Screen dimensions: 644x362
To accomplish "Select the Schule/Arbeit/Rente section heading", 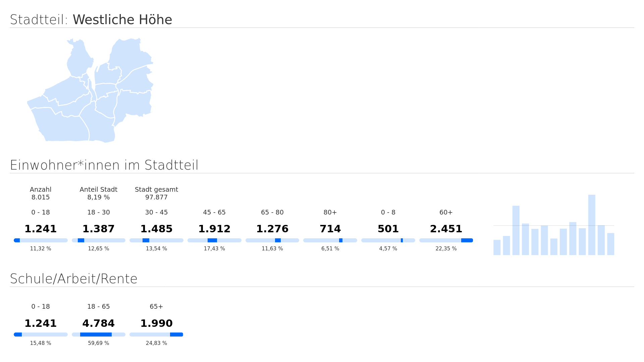I will [74, 279].
